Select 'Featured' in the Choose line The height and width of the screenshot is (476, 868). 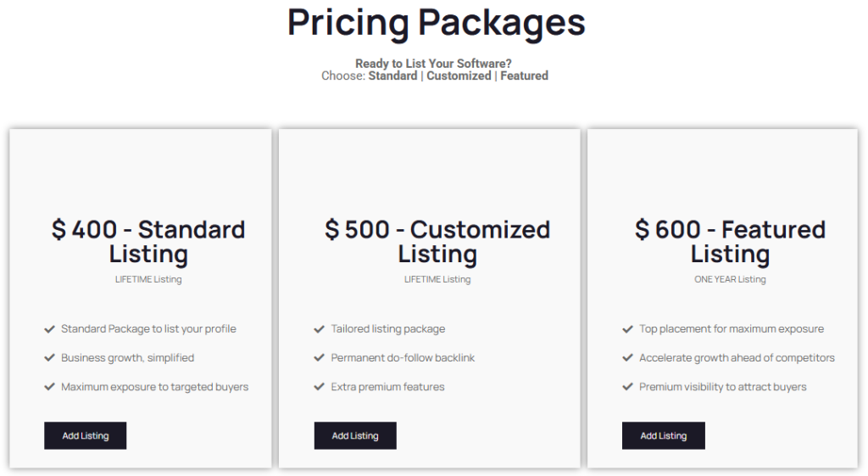pos(524,76)
